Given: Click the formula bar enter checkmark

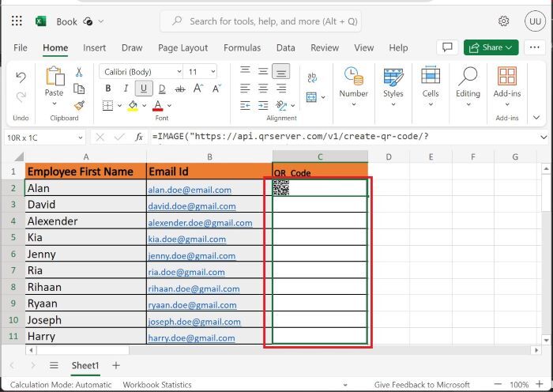Looking at the screenshot, I should (119, 137).
